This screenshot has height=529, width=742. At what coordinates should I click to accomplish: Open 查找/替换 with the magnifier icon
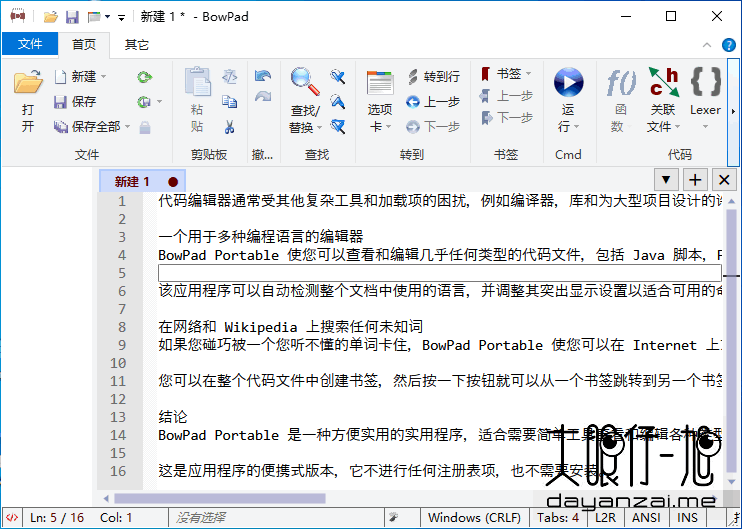point(305,81)
